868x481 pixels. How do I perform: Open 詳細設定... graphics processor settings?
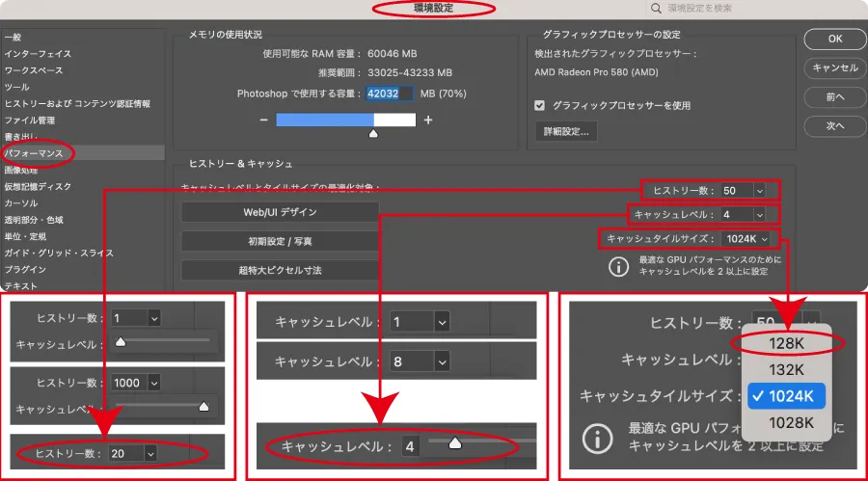point(566,130)
